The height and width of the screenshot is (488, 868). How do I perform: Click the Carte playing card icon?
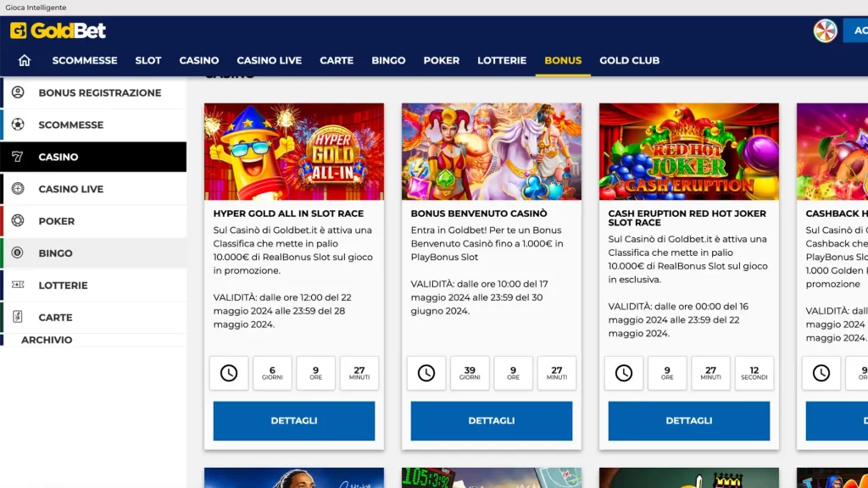(x=18, y=317)
